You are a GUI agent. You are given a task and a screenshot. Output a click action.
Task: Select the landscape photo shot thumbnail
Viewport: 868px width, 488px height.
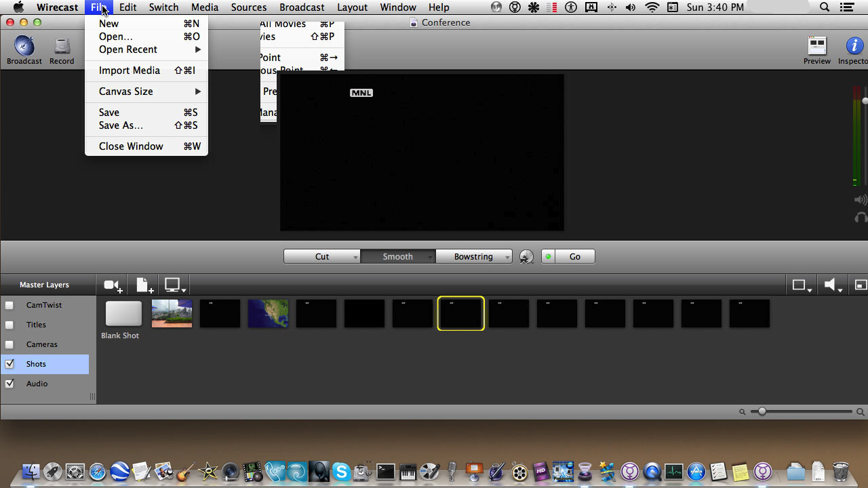pos(172,314)
